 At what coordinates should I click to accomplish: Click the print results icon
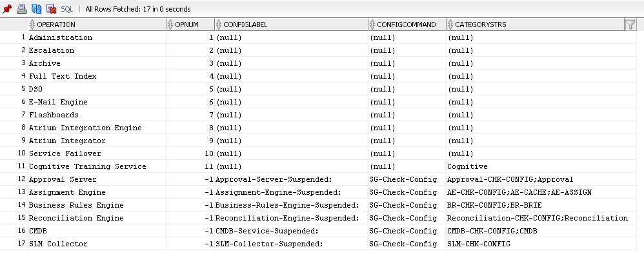(22, 8)
